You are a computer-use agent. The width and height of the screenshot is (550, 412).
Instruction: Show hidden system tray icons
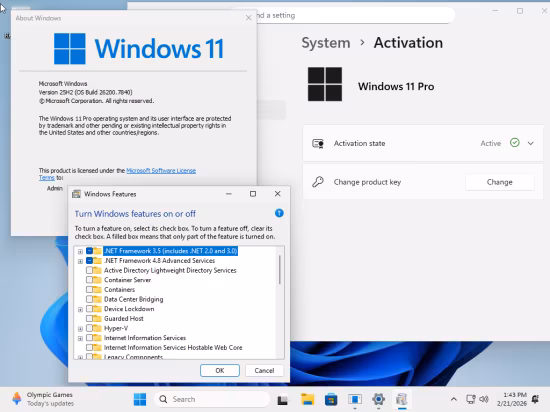coord(454,399)
